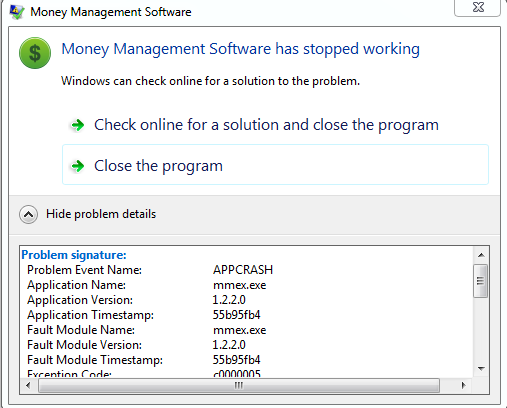Screen dimensions: 507x408
Task: Click the Application Version 1.2.2.0 value
Action: click(x=229, y=300)
